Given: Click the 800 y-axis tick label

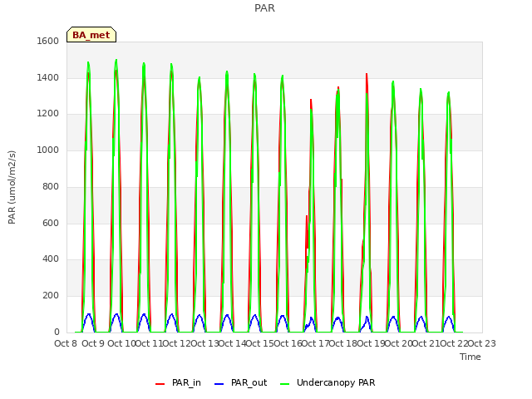Looking at the screenshot, I should [51, 186].
